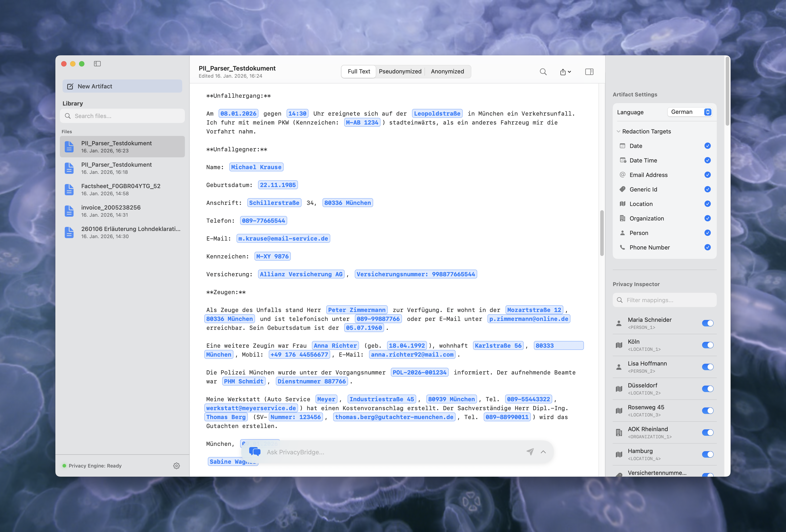This screenshot has width=786, height=532.
Task: Click the send arrow in chat bar
Action: [530, 452]
